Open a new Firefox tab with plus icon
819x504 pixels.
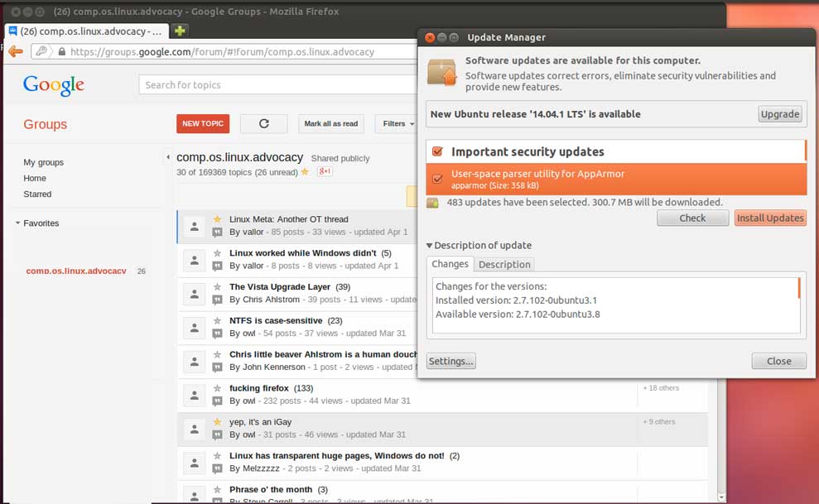click(x=180, y=31)
